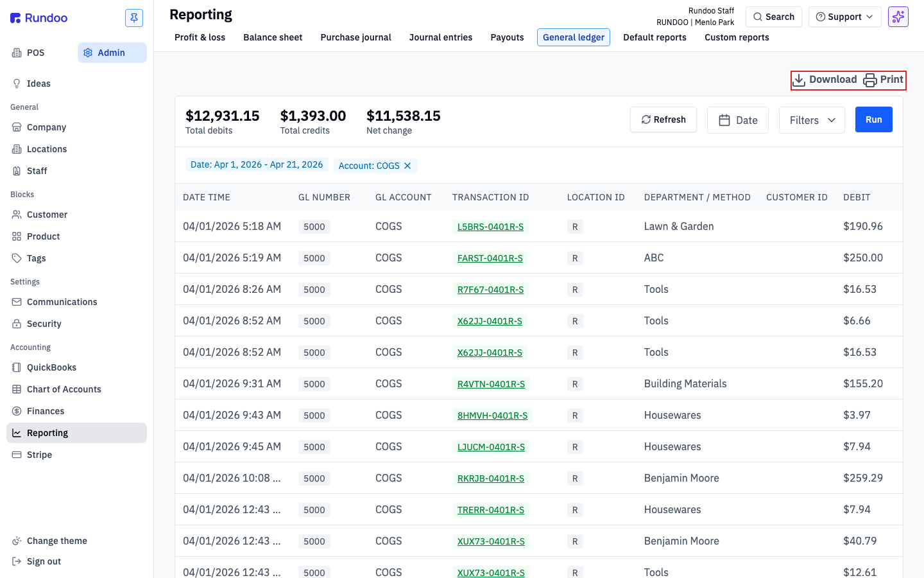Open the Balance sheet tab
This screenshot has width=924, height=578.
tap(273, 37)
